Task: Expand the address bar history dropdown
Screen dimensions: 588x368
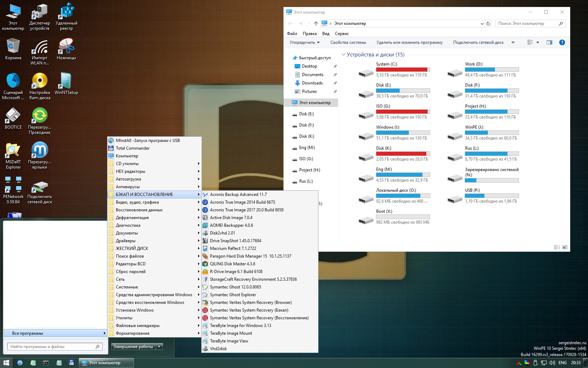Action: point(482,23)
